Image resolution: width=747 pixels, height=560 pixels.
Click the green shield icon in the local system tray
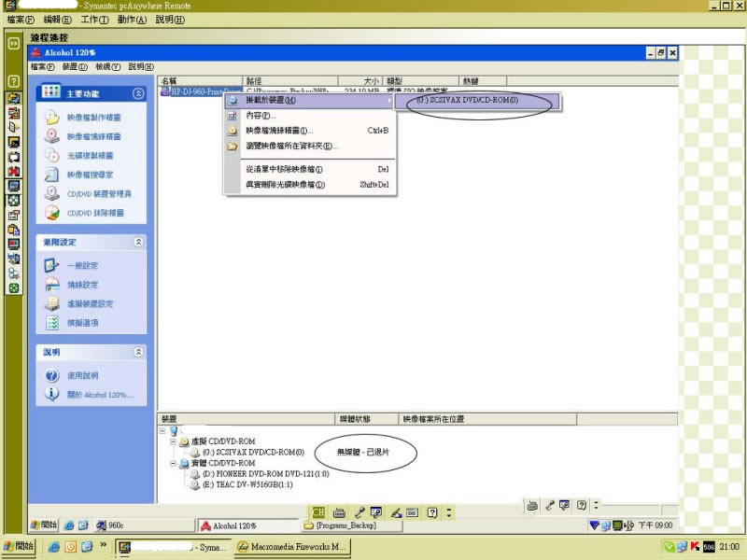coord(669,547)
